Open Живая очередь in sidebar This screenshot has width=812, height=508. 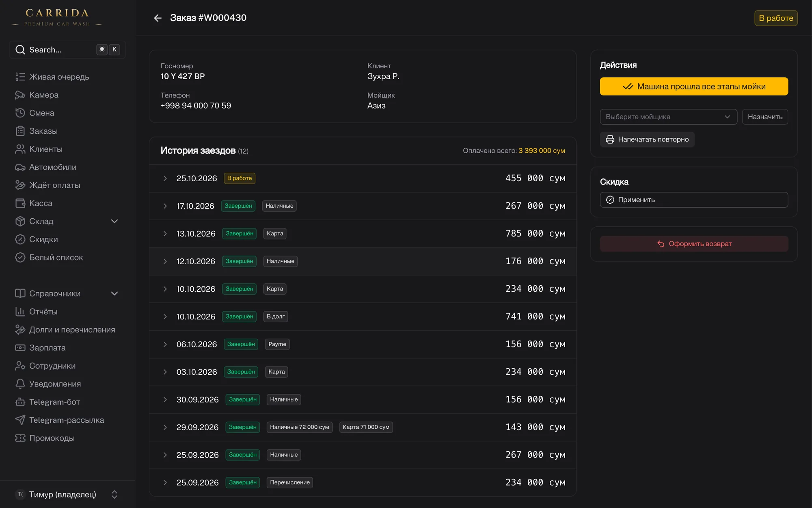click(x=67, y=77)
